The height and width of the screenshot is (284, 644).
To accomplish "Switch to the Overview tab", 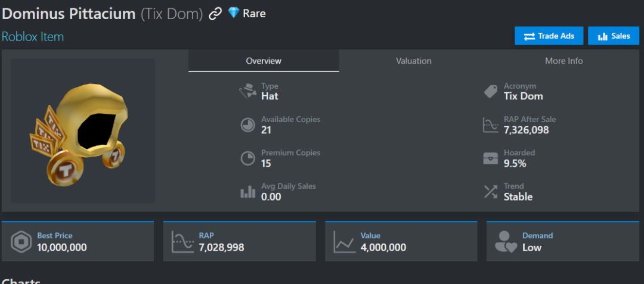I will [264, 61].
